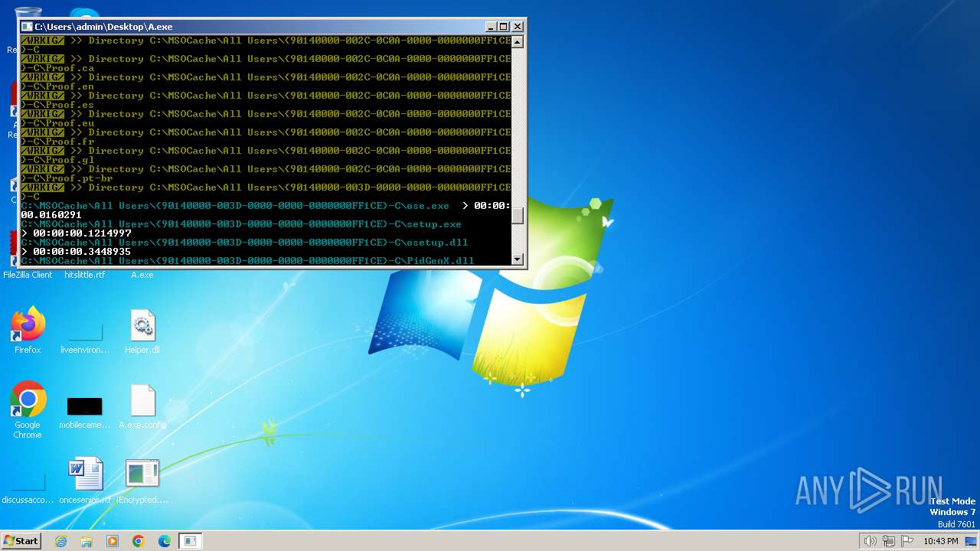Open Microsoft Edge from the taskbar
980x551 pixels.
165,541
